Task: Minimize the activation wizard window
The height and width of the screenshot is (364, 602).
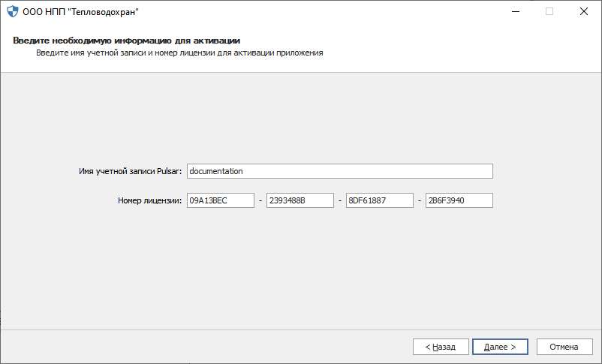Action: tap(515, 11)
